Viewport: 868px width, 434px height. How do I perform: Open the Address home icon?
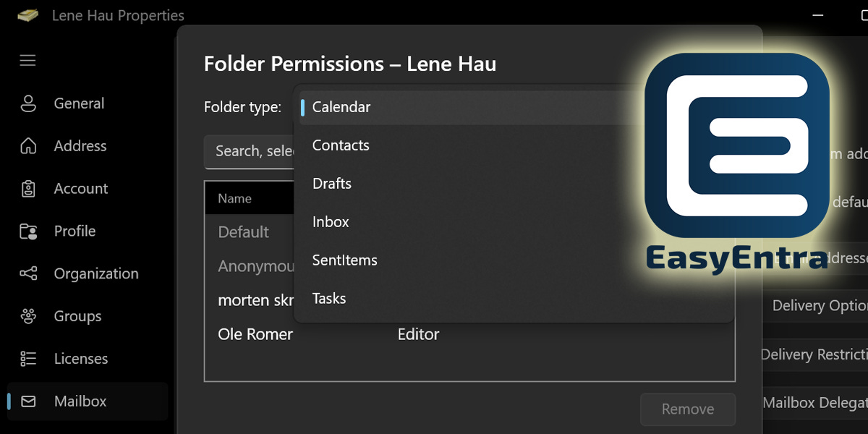pyautogui.click(x=28, y=146)
